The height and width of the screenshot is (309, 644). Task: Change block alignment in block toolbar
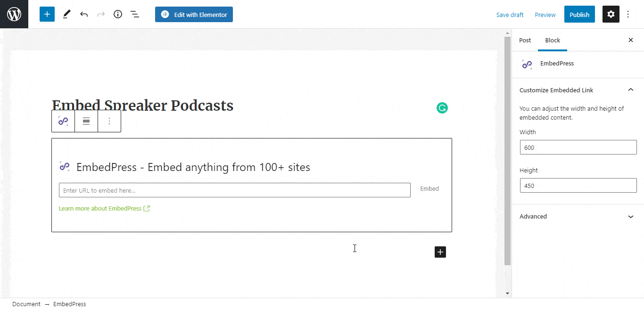pyautogui.click(x=86, y=121)
